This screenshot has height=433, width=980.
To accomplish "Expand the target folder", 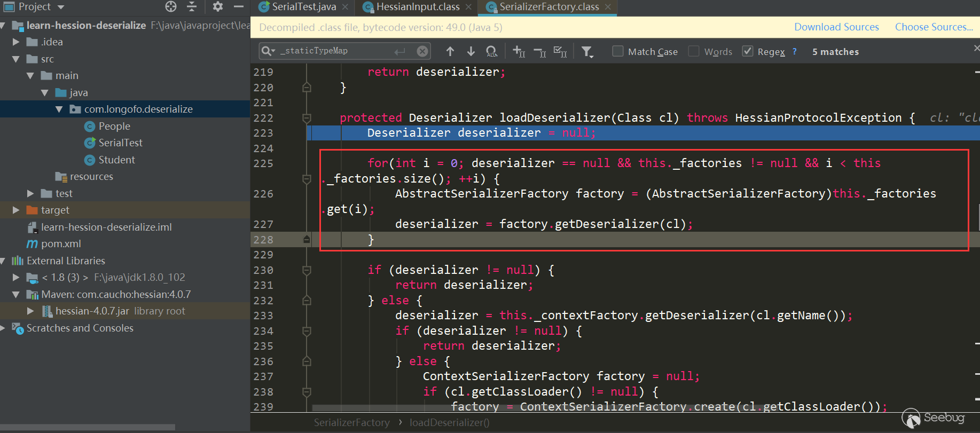I will (x=16, y=210).
